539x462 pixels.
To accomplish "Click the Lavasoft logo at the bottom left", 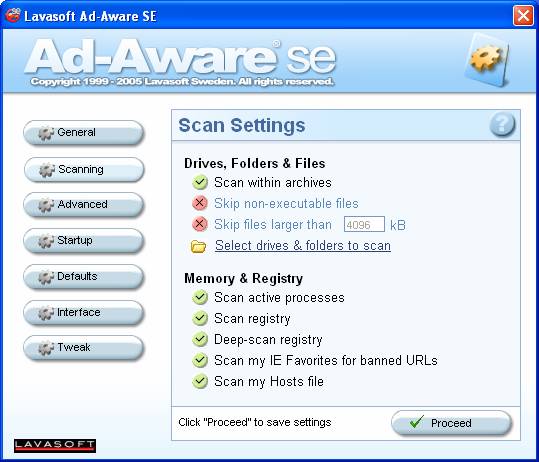I will pyautogui.click(x=55, y=446).
